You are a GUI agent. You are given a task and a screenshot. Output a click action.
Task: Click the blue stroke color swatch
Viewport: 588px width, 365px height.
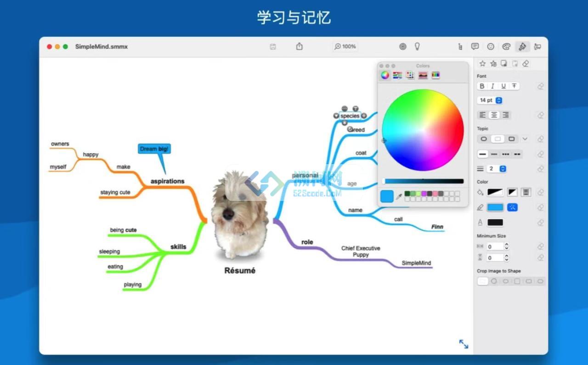click(495, 207)
